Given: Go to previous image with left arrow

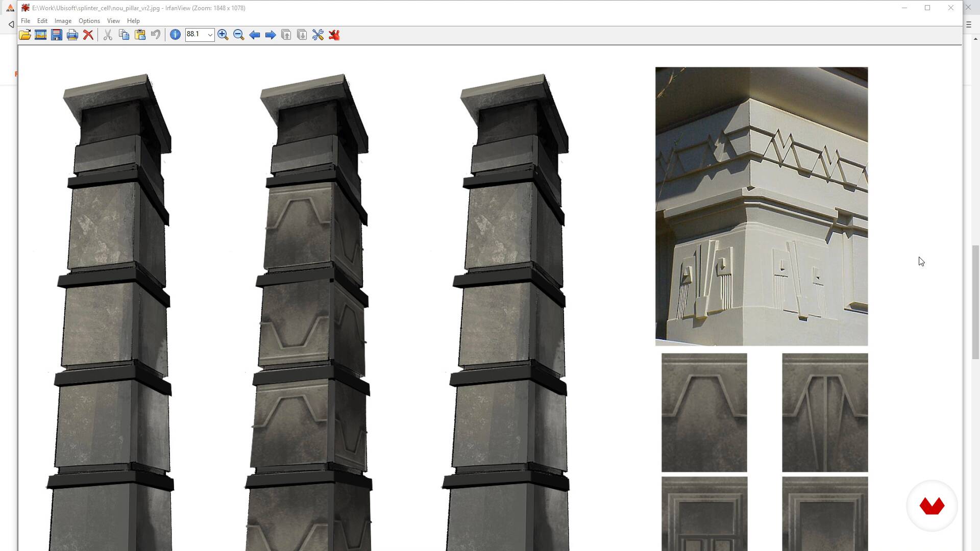Looking at the screenshot, I should 254,35.
